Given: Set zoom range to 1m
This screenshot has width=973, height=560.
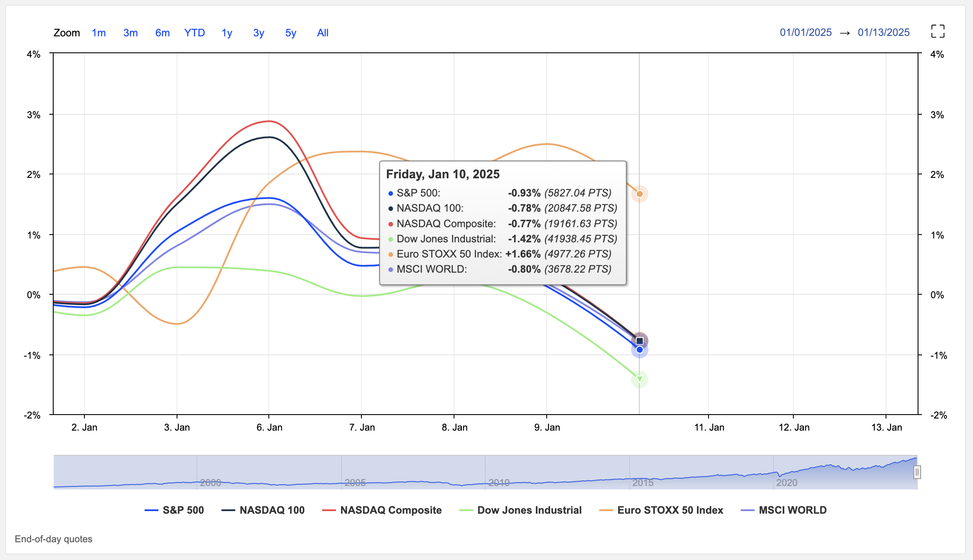Looking at the screenshot, I should 99,33.
